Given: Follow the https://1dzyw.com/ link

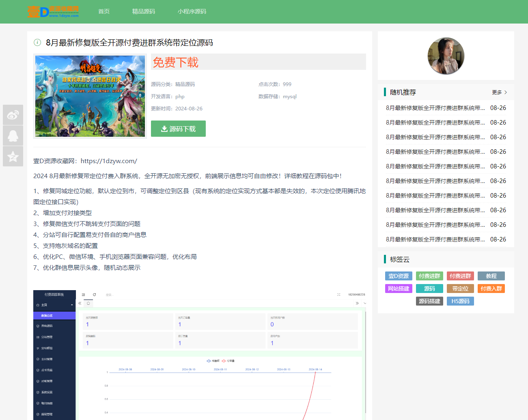Looking at the screenshot, I should (x=109, y=161).
